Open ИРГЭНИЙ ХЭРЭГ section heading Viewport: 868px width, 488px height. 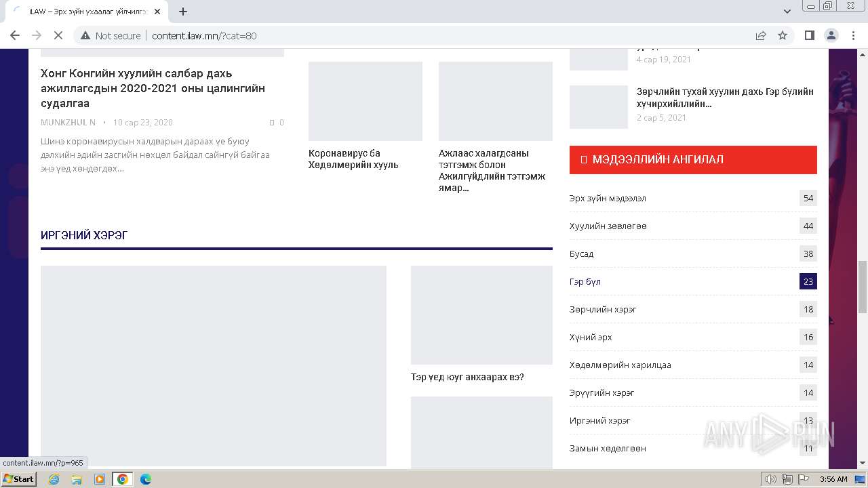click(84, 235)
